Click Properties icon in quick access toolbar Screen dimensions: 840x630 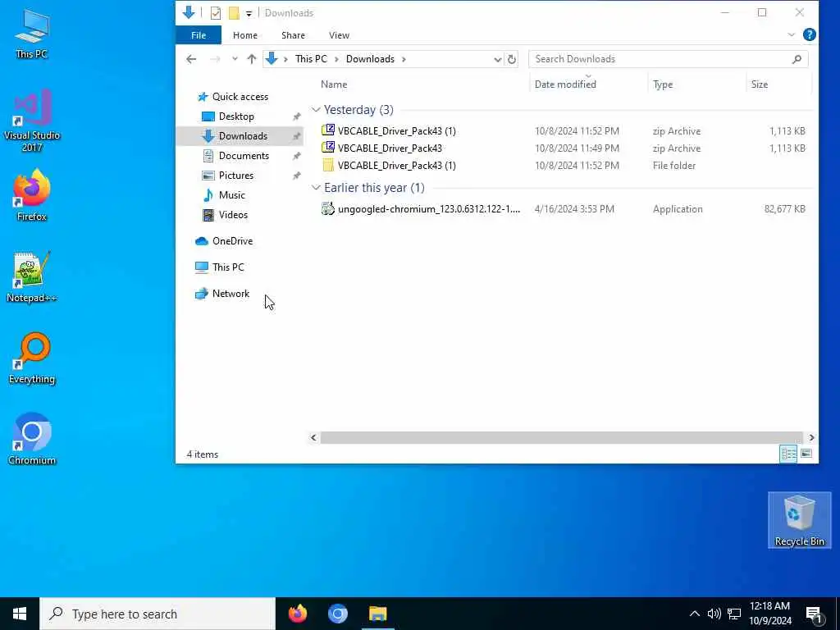click(216, 13)
